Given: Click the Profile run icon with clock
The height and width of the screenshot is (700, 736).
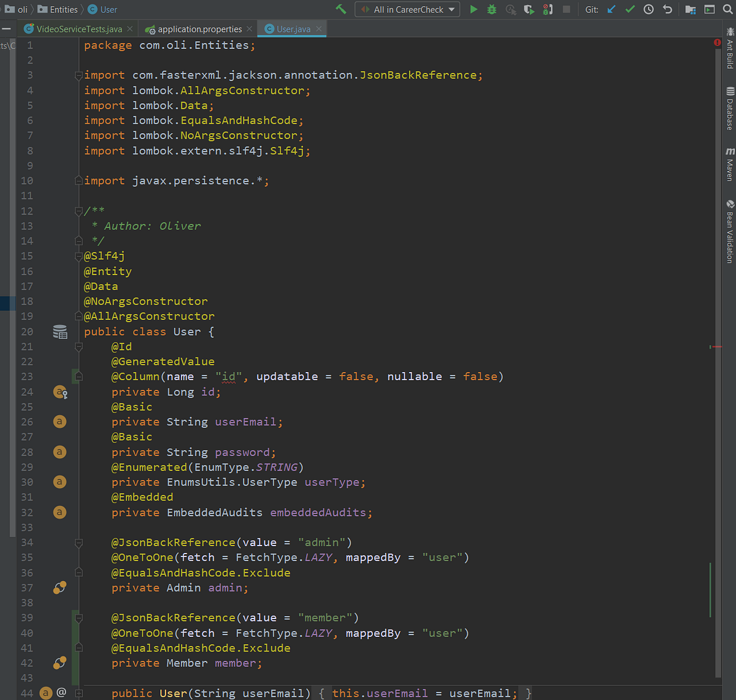Looking at the screenshot, I should tap(510, 9).
